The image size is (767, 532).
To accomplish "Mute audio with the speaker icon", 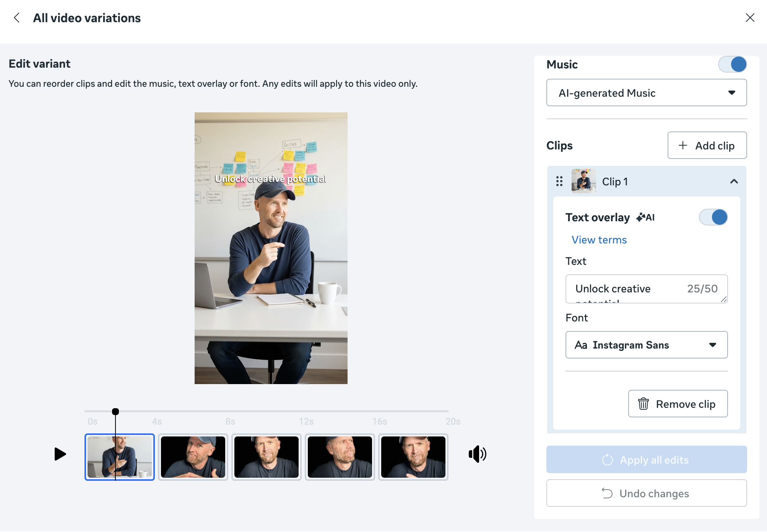I will pos(477,454).
